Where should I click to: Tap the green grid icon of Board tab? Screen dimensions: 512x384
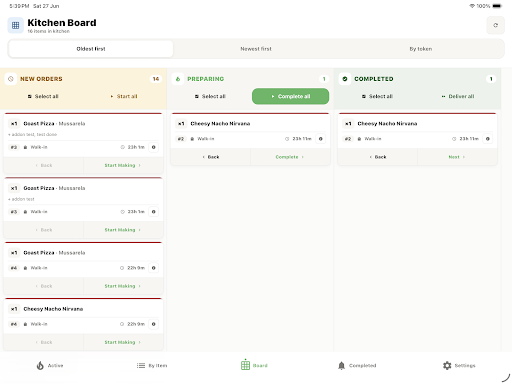(245, 365)
